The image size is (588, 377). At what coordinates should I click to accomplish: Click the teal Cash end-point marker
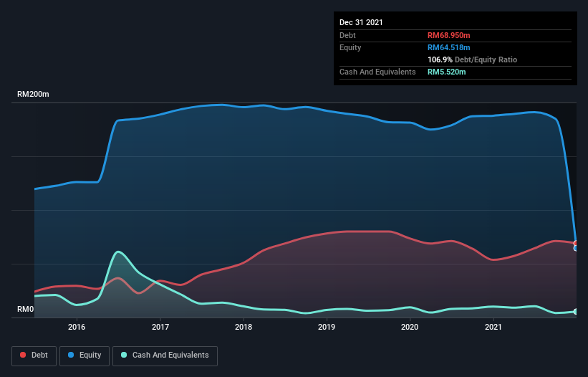tap(576, 311)
